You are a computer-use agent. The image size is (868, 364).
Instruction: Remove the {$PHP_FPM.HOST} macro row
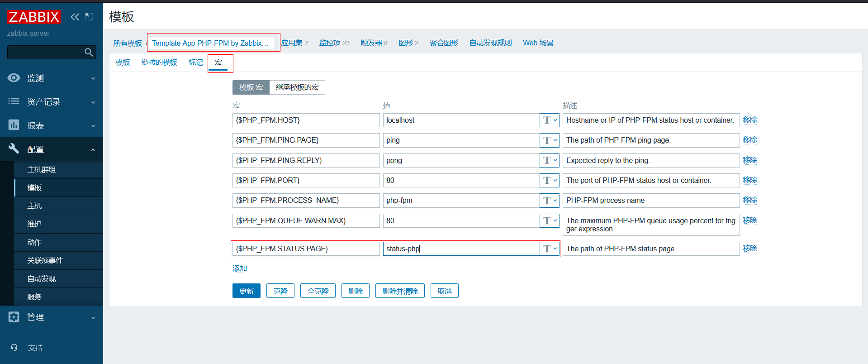tap(750, 120)
